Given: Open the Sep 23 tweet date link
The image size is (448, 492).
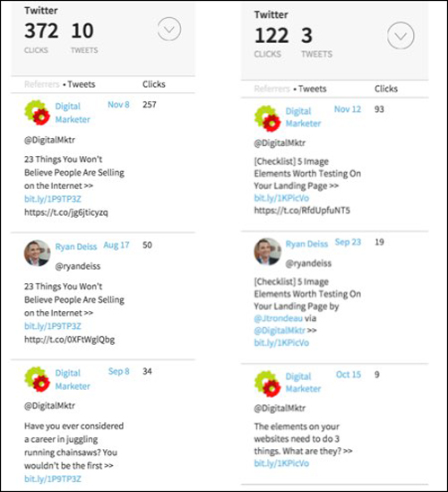Looking at the screenshot, I should click(348, 242).
